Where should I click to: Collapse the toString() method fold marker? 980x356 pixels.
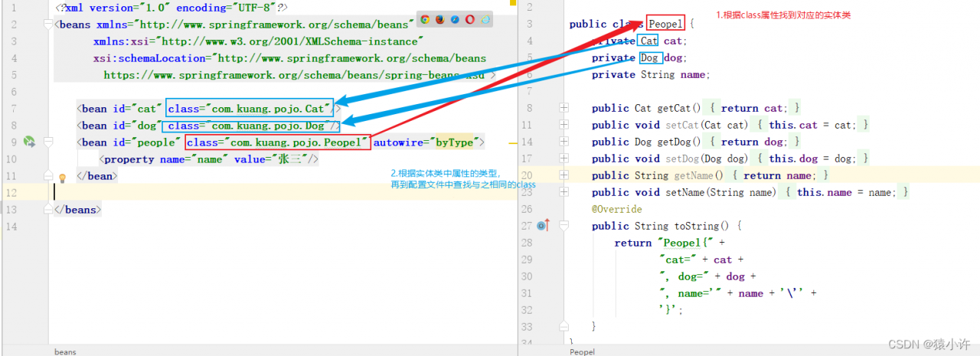pyautogui.click(x=564, y=226)
